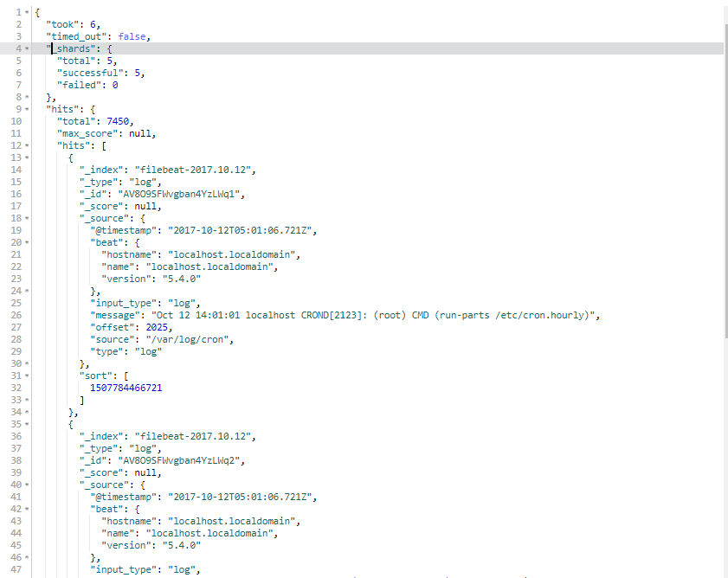Fold the "_source" block on line 18
Image resolution: width=728 pixels, height=578 pixels.
coord(27,218)
